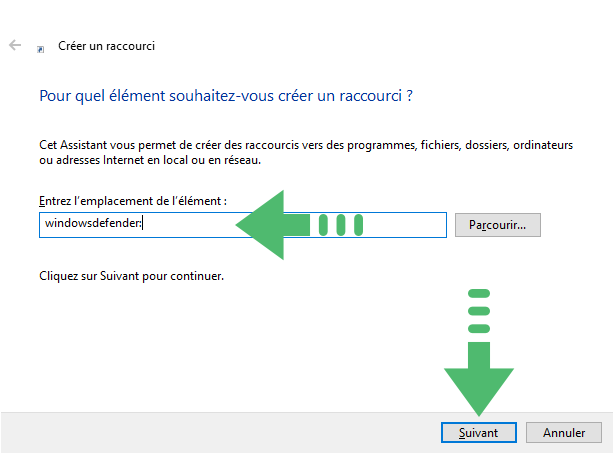Viewport: 614px width, 454px height.
Task: Click the middle vertical green dash
Action: point(341,225)
